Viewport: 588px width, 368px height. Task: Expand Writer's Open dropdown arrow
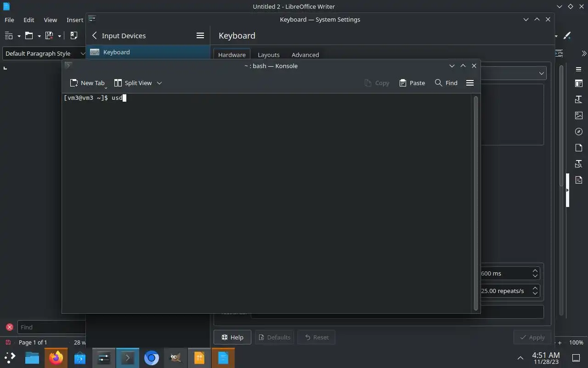point(39,36)
